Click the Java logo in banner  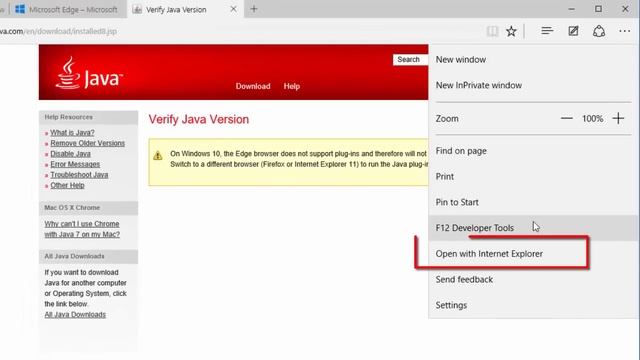click(89, 73)
